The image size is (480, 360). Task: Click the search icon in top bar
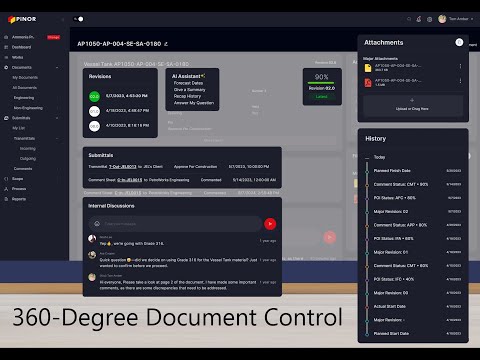point(409,19)
